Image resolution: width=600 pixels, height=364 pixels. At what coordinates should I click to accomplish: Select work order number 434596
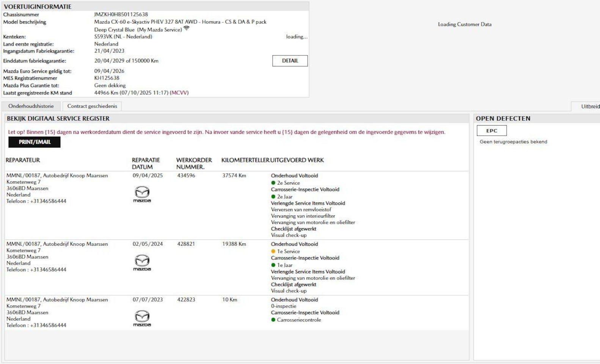tap(186, 176)
